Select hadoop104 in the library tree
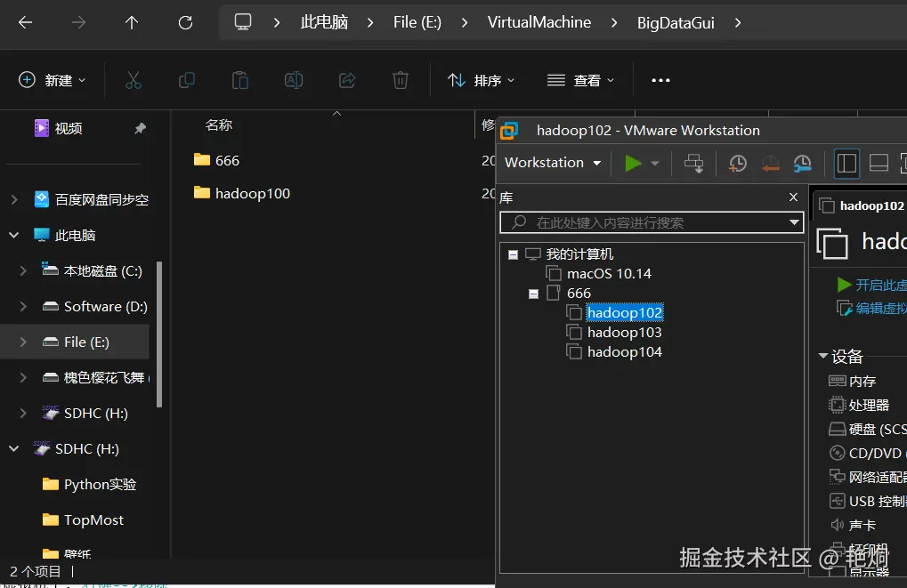 click(x=625, y=352)
